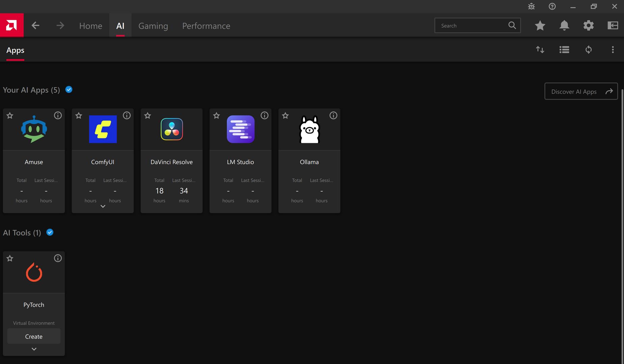Go to the Performance tab
This screenshot has width=624, height=364.
point(206,26)
